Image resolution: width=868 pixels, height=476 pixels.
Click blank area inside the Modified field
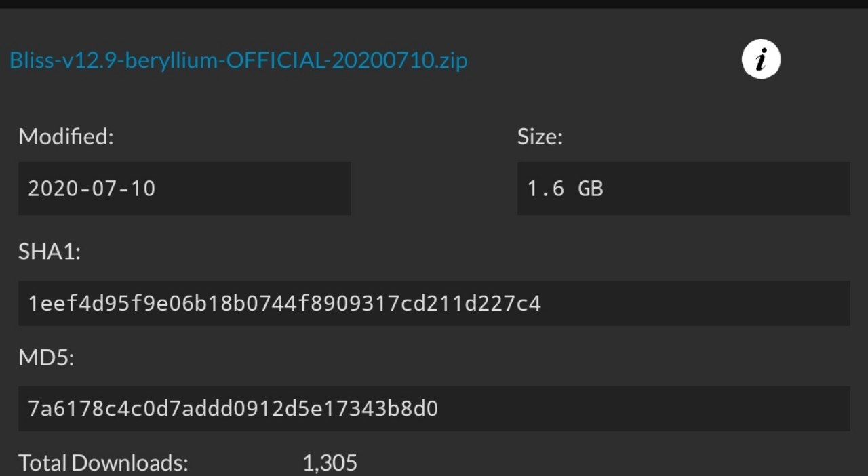point(258,189)
